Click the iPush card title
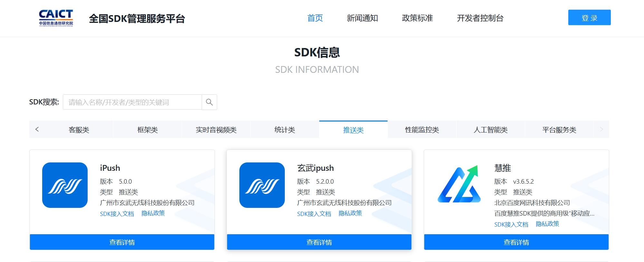This screenshot has width=644, height=262. click(x=110, y=168)
